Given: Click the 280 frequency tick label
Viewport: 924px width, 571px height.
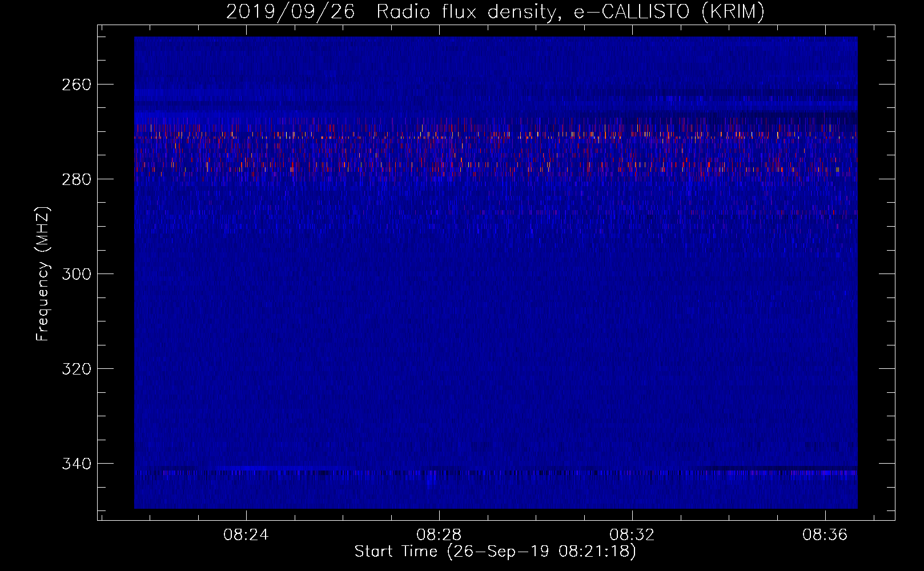Looking at the screenshot, I should tap(77, 179).
